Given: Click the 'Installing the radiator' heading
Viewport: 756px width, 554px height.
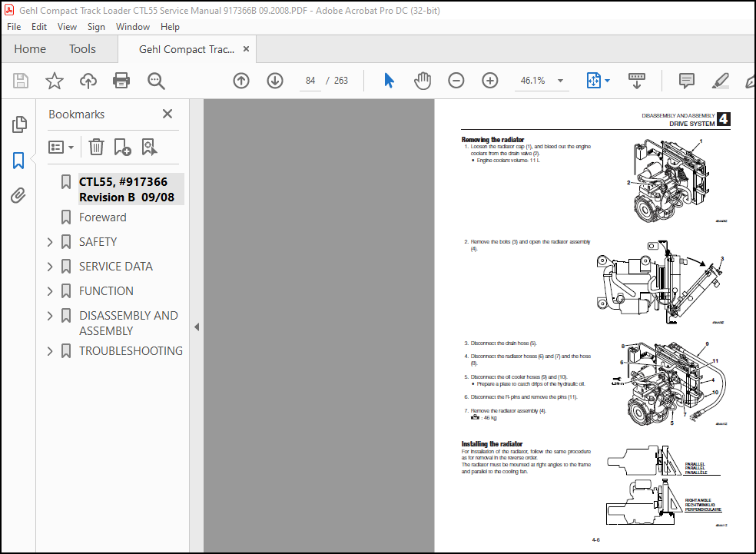Looking at the screenshot, I should click(492, 444).
